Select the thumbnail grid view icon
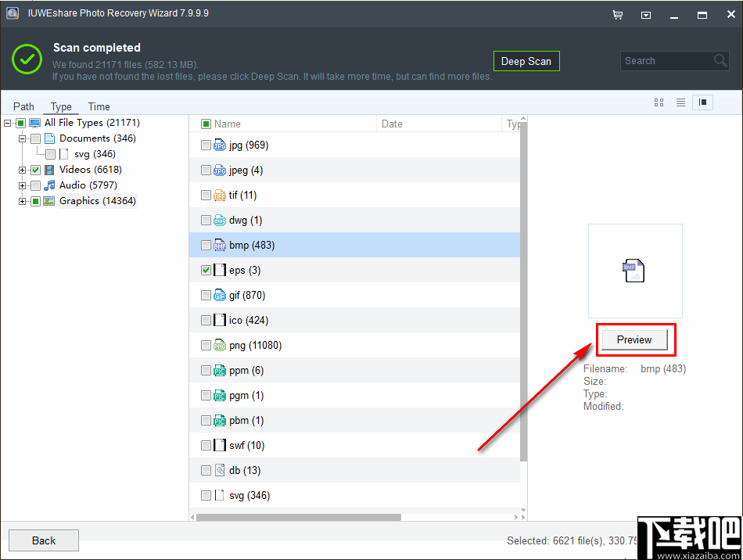Image resolution: width=743 pixels, height=560 pixels. tap(659, 102)
